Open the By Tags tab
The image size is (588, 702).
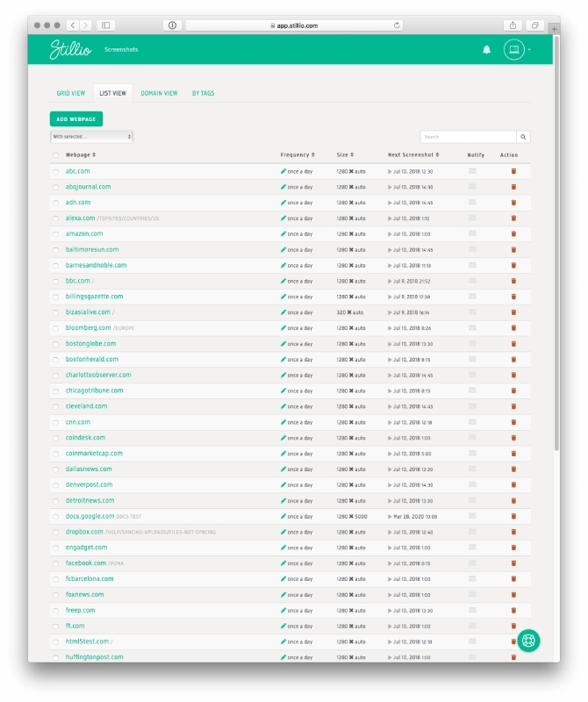tap(204, 93)
